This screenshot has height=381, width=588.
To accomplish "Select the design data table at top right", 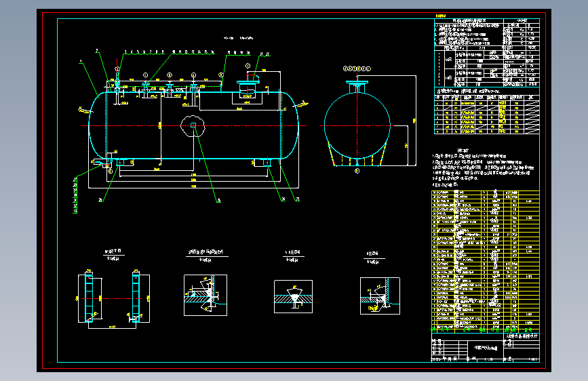I will 487,53.
